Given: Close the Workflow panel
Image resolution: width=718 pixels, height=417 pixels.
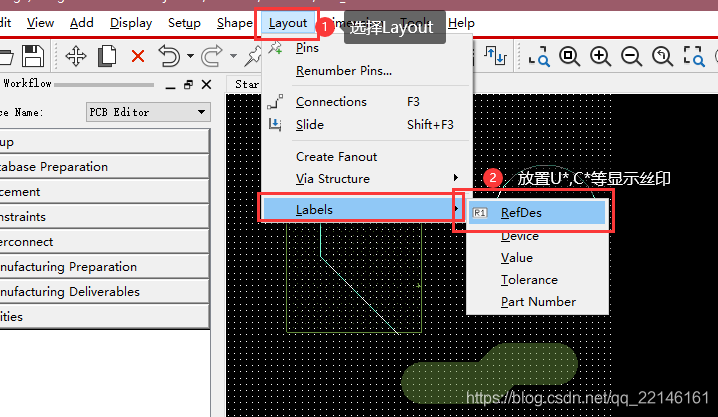Looking at the screenshot, I should [206, 85].
